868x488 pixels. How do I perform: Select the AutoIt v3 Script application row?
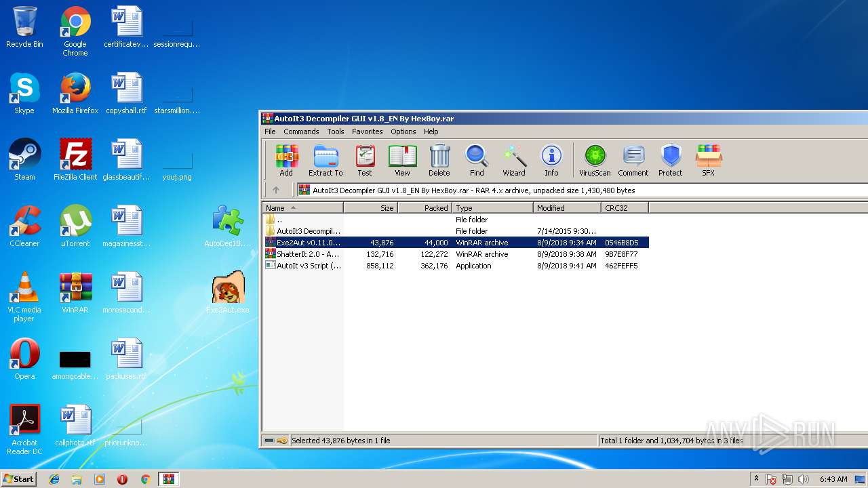tap(456, 266)
